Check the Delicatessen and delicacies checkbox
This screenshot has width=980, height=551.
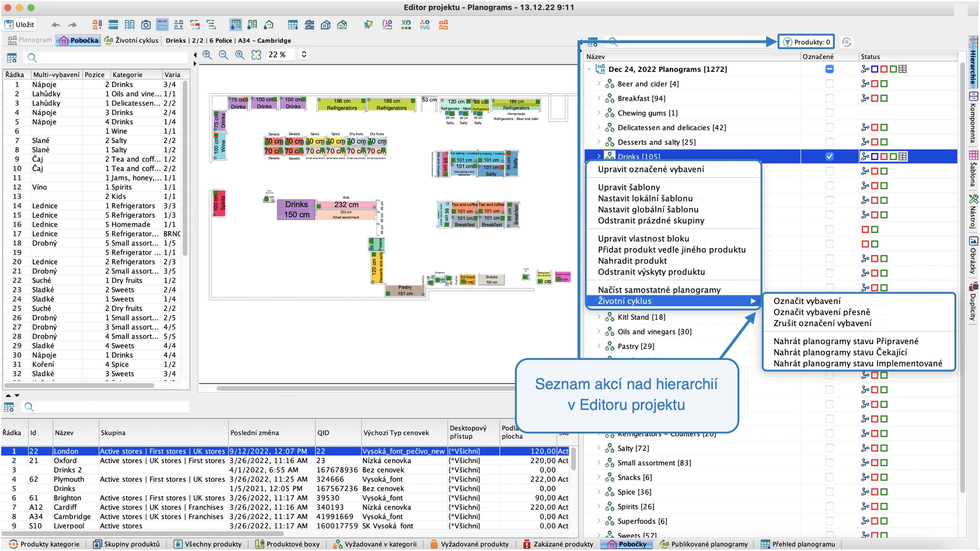point(829,127)
